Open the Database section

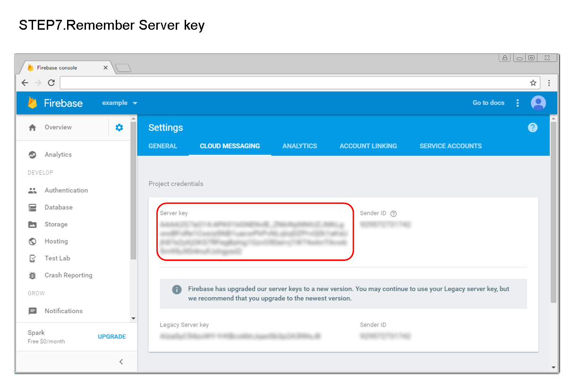tap(58, 207)
